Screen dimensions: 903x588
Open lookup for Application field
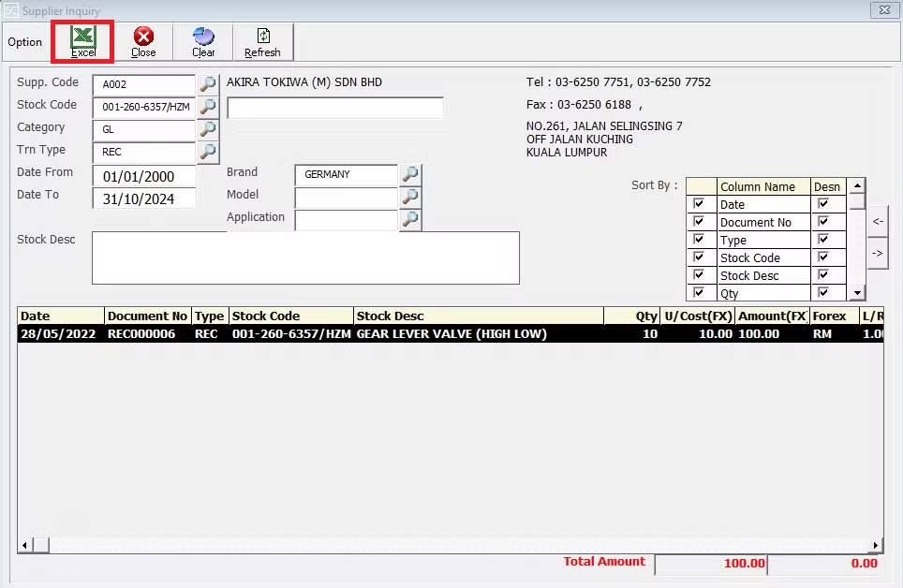click(x=410, y=219)
